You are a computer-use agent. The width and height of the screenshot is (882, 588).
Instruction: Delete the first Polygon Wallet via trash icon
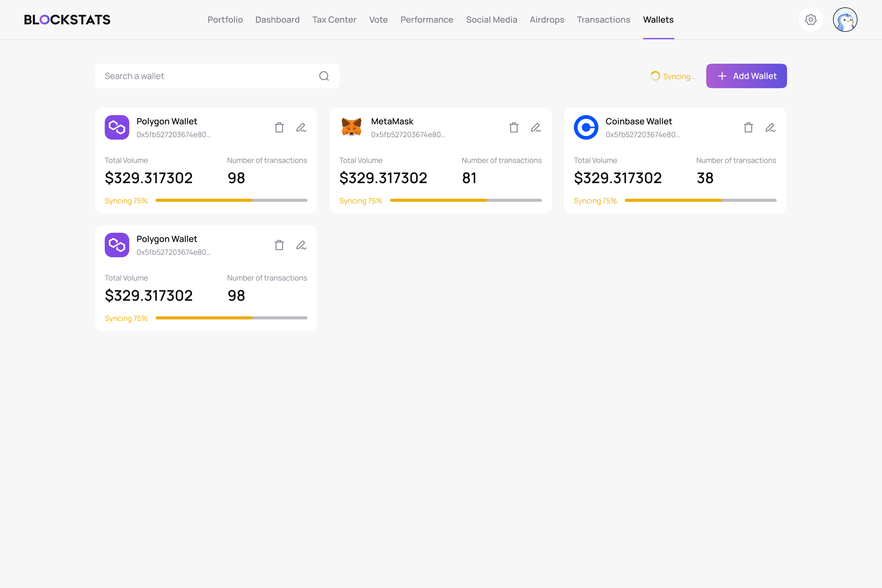click(279, 127)
